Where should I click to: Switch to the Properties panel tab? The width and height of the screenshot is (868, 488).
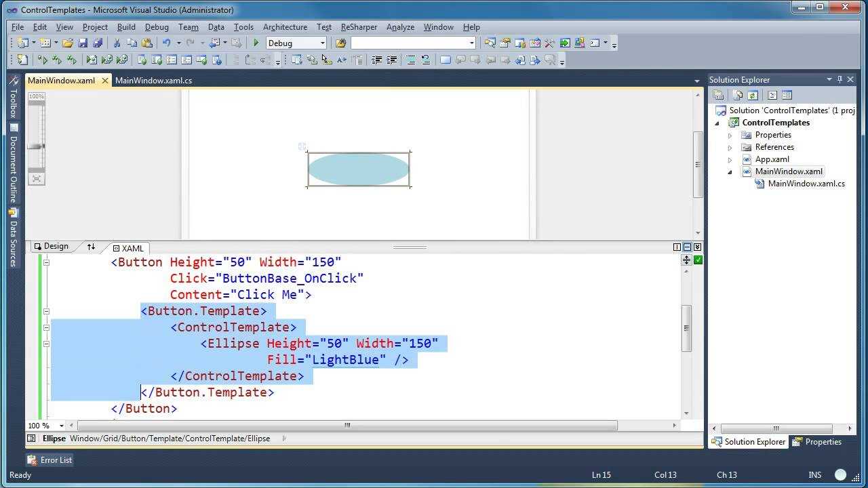[817, 441]
